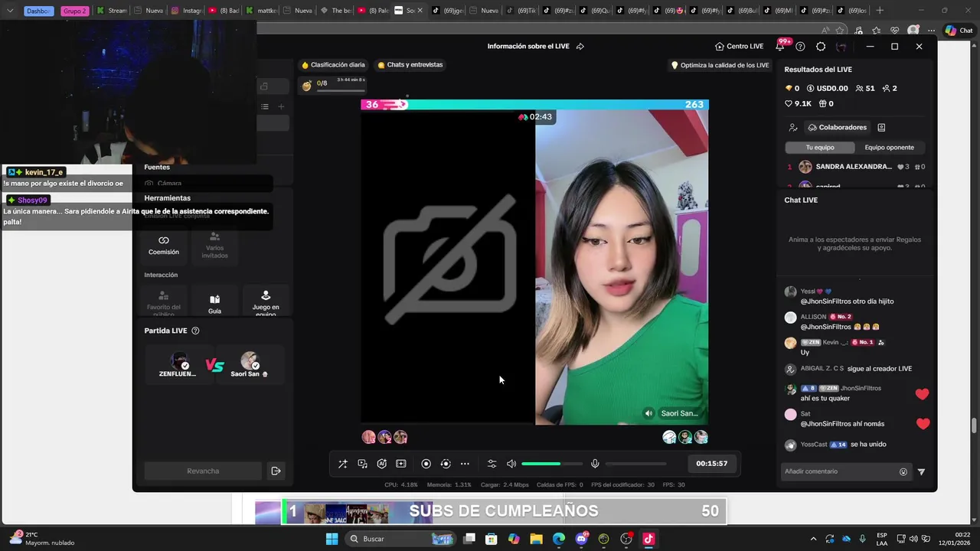Viewport: 980px width, 551px height.
Task: Click the 02:43 match countdown
Action: tap(535, 117)
